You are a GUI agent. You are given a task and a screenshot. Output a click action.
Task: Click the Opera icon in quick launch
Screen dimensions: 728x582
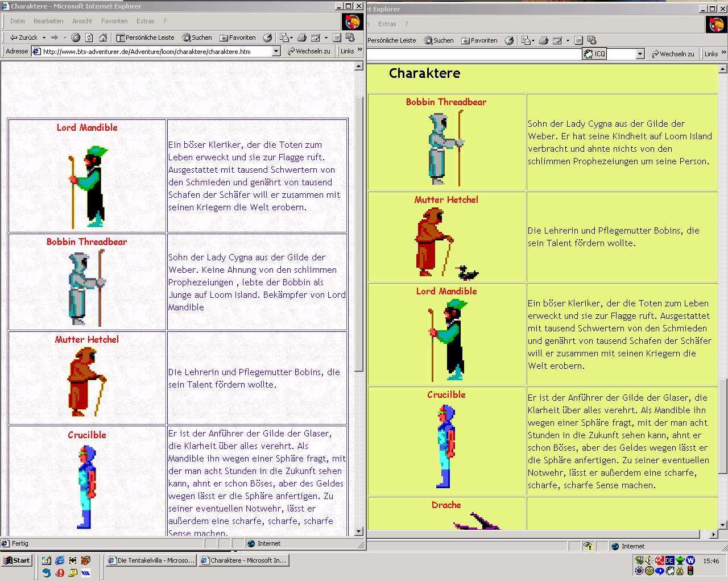tap(60, 573)
